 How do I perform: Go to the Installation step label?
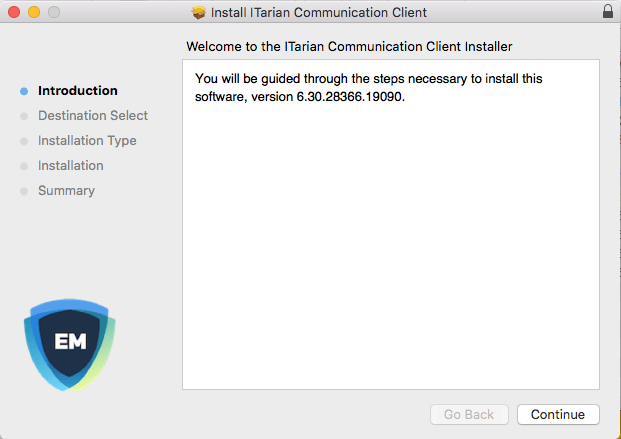[x=70, y=166]
